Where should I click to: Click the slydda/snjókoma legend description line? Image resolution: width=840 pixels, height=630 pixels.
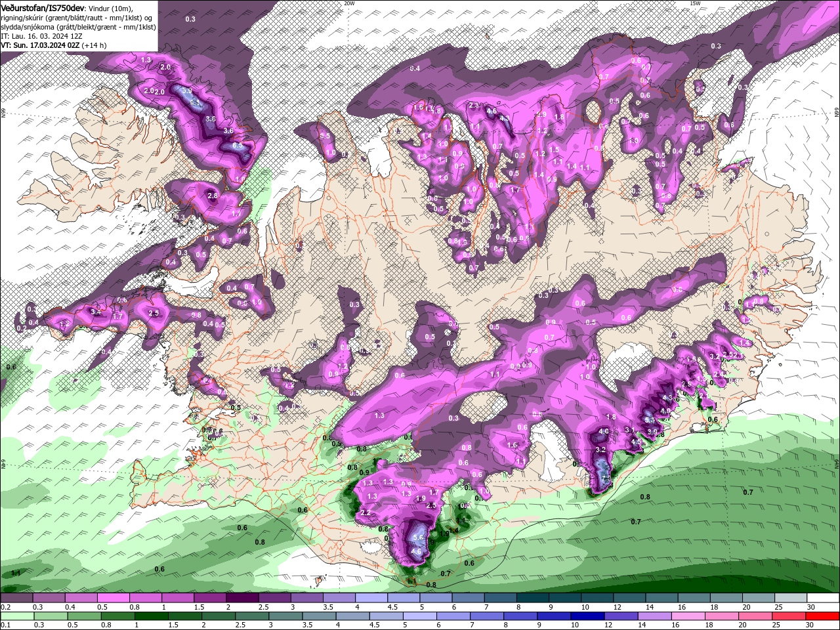(x=78, y=27)
